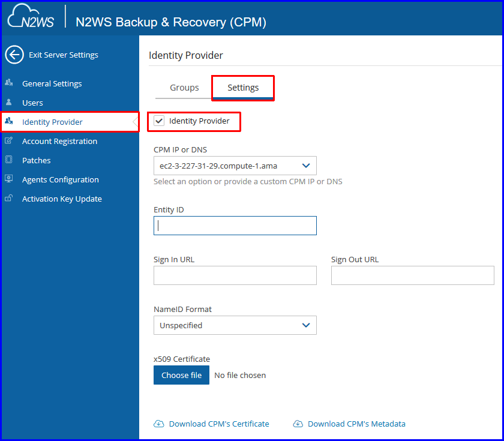The width and height of the screenshot is (504, 441).
Task: Open the CPM IP or DNS dropdown
Action: [235, 166]
